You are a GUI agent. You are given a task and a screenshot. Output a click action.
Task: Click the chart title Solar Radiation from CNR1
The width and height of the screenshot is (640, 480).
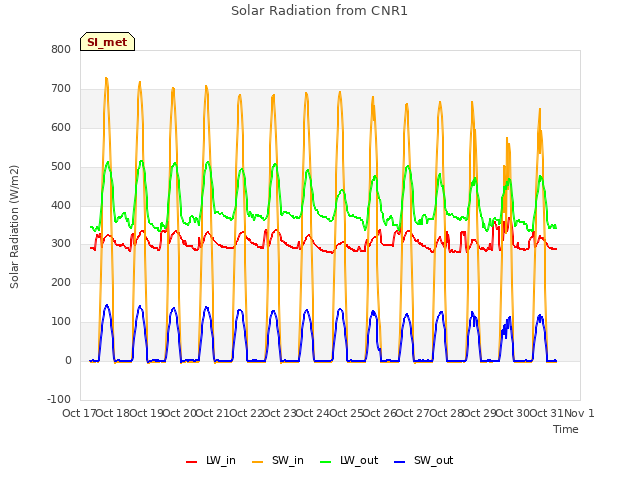[x=319, y=11]
